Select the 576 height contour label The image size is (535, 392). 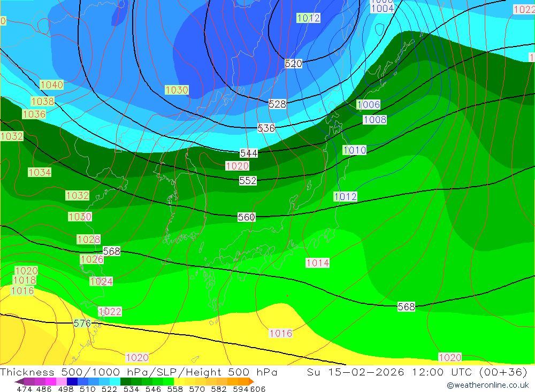click(82, 323)
